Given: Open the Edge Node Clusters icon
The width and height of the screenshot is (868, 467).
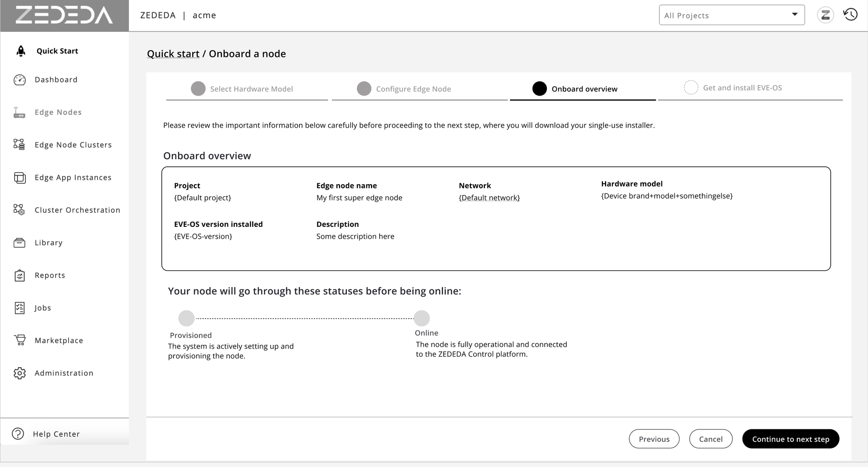Looking at the screenshot, I should click(19, 145).
